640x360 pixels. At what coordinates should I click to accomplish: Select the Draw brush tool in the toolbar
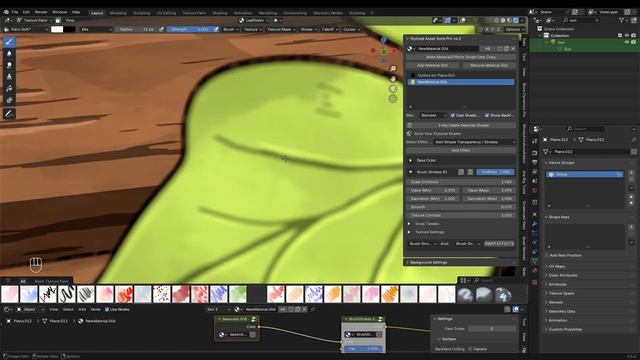point(9,42)
